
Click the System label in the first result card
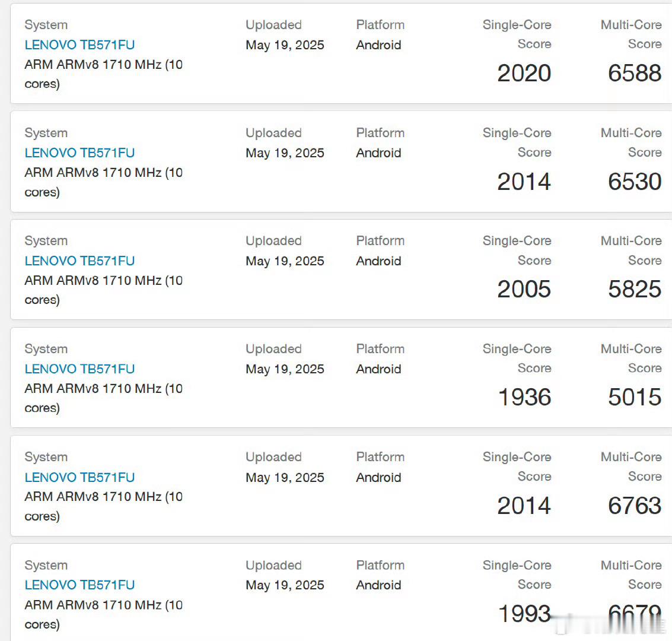click(x=46, y=25)
